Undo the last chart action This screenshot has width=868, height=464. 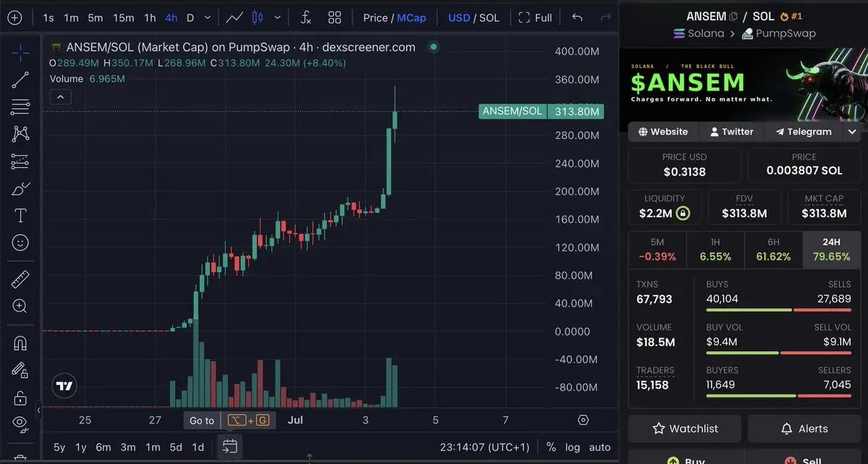tap(577, 17)
